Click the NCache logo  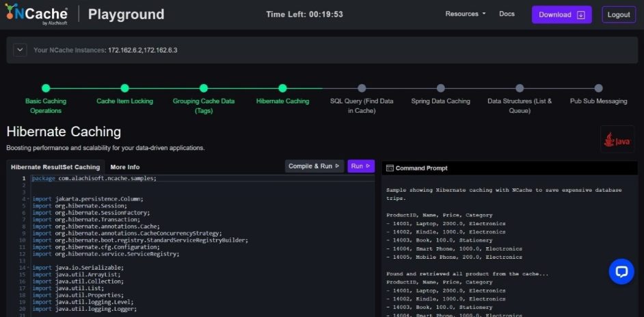[36, 14]
